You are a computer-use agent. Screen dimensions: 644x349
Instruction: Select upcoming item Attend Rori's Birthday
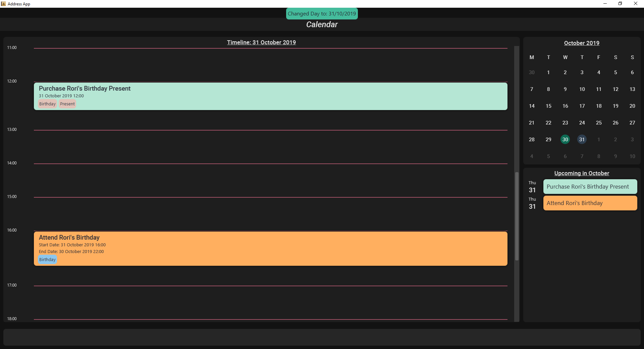tap(590, 203)
